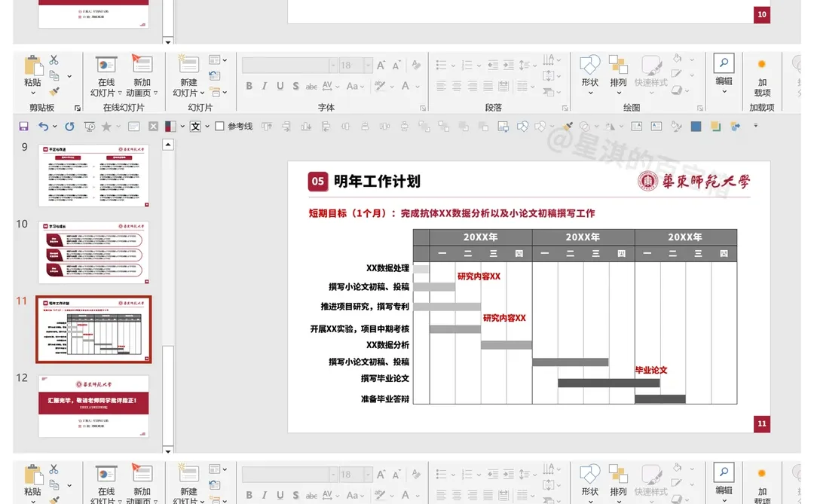Enable the 参考线 guides checkbox

coord(220,126)
